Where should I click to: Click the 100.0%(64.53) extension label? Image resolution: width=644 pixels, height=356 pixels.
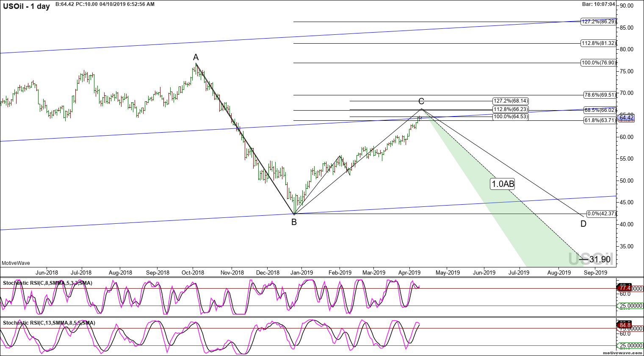pyautogui.click(x=511, y=116)
